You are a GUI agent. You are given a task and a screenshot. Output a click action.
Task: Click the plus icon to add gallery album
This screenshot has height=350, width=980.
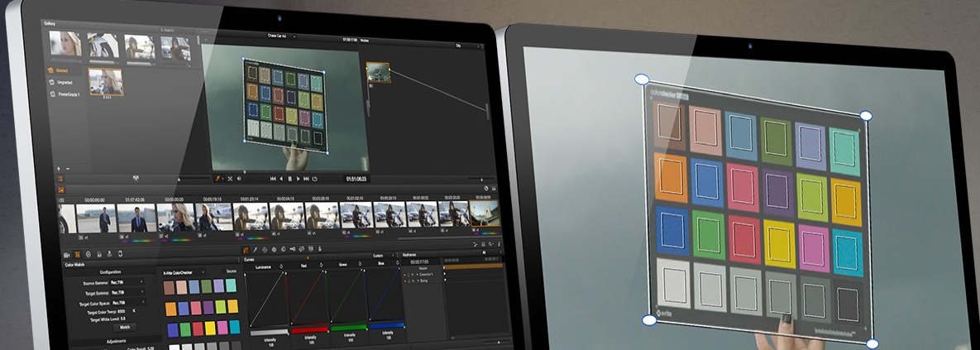click(59, 168)
